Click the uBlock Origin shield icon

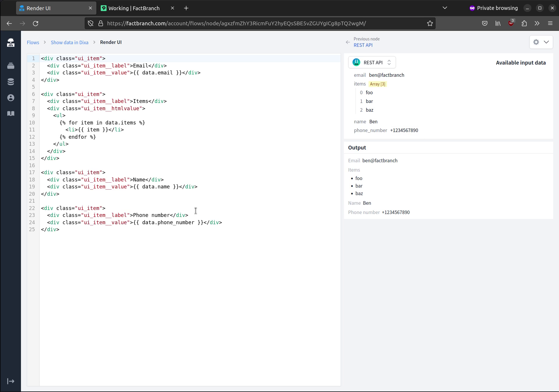(x=511, y=23)
